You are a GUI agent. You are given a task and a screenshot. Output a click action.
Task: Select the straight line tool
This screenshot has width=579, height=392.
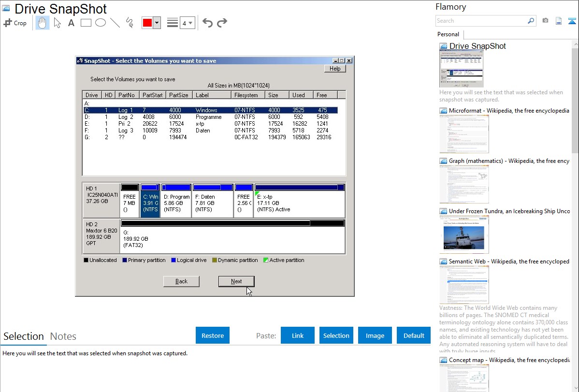click(x=115, y=23)
